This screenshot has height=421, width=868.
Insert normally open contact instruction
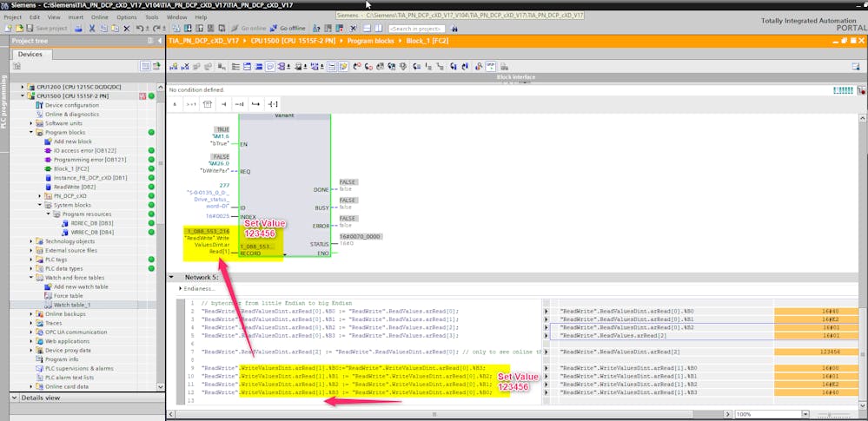pyautogui.click(x=223, y=103)
